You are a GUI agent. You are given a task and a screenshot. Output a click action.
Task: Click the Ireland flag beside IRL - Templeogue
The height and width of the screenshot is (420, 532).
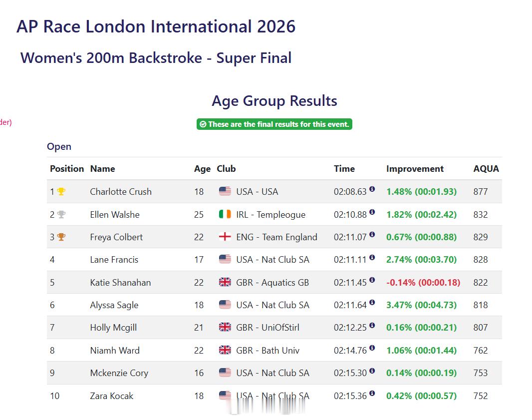[x=225, y=214]
